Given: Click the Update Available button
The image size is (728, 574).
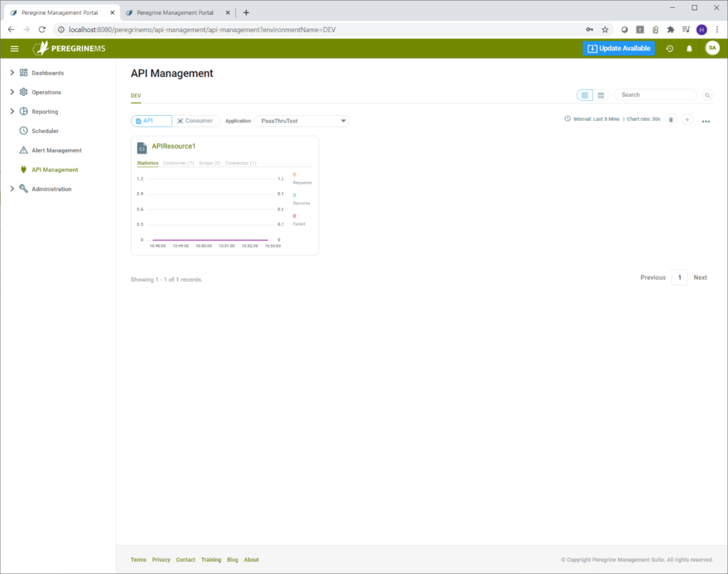Looking at the screenshot, I should click(620, 48).
